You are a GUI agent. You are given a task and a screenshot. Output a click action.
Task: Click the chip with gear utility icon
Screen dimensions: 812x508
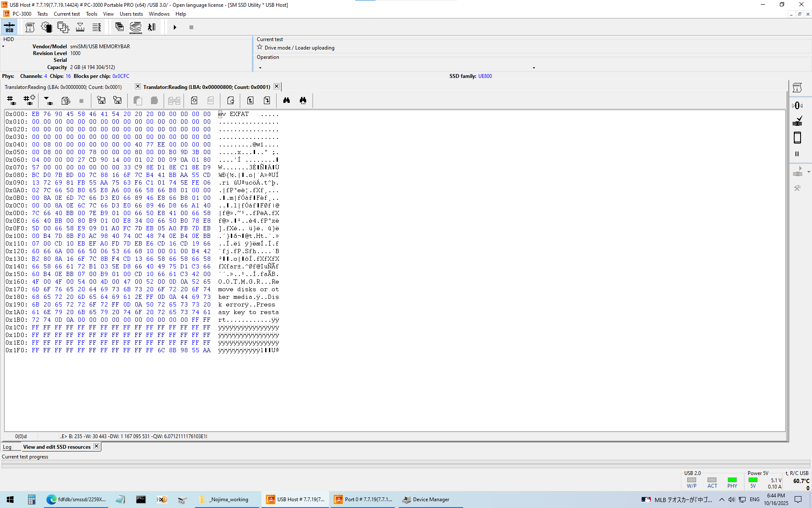[x=46, y=28]
